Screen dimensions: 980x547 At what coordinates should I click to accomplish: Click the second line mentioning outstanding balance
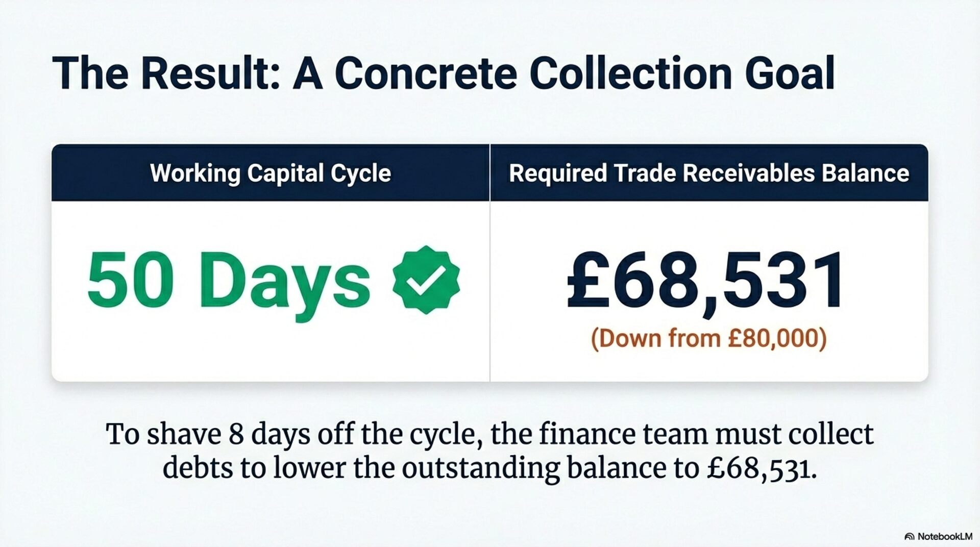[489, 468]
